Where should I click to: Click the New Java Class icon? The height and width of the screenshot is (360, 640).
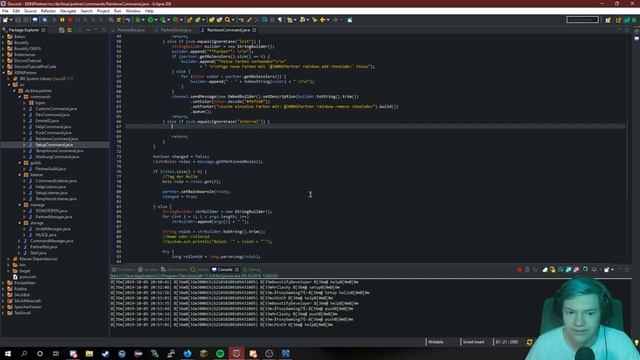tap(198, 20)
